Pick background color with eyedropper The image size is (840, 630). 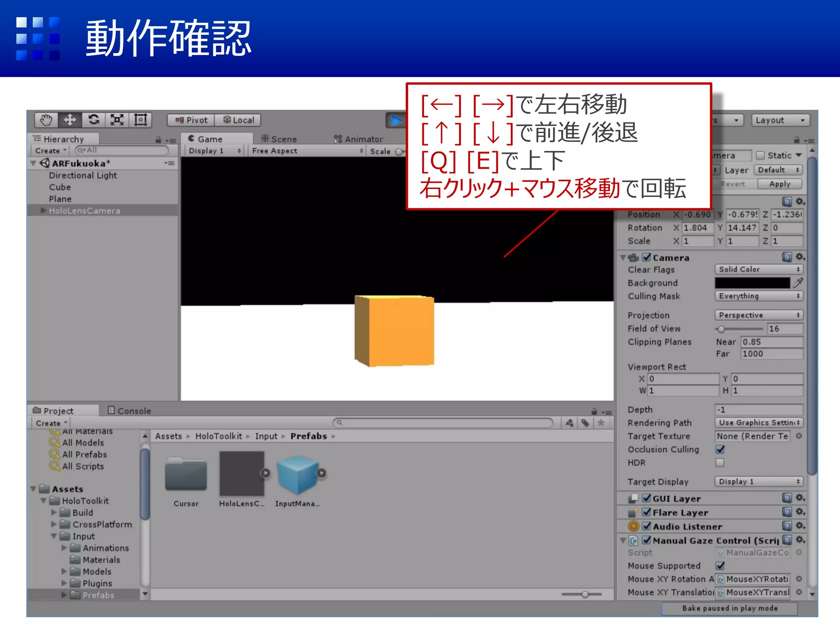pyautogui.click(x=798, y=283)
